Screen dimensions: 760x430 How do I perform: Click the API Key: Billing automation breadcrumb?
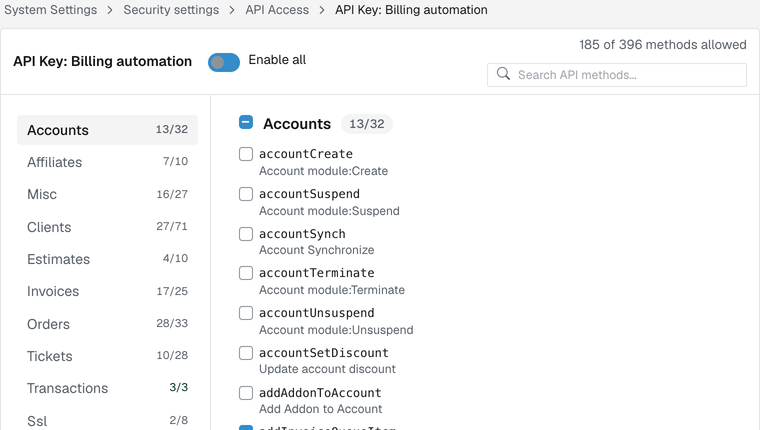tap(411, 10)
